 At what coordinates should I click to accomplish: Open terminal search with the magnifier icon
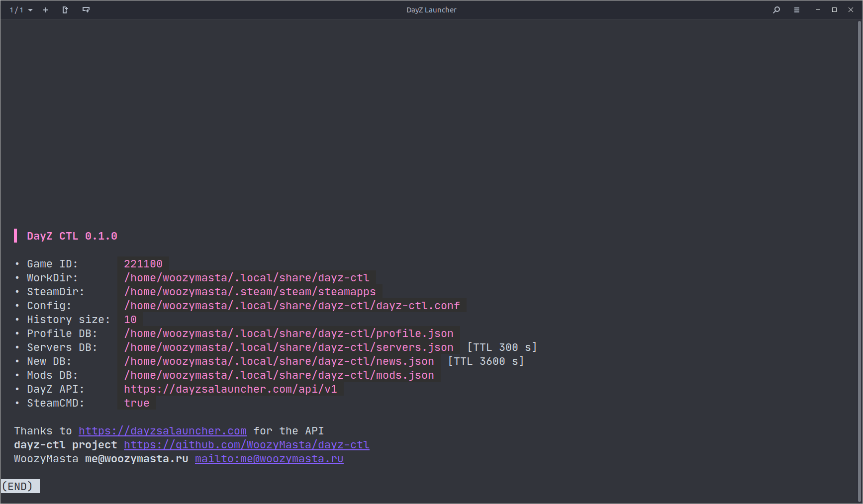pyautogui.click(x=776, y=10)
